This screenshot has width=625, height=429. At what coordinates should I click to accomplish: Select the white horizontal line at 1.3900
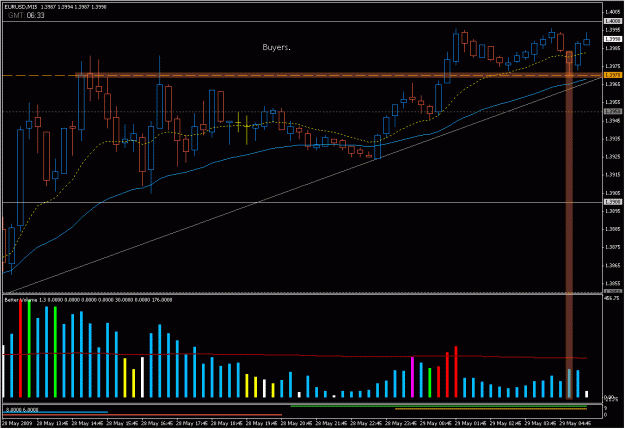click(x=303, y=203)
